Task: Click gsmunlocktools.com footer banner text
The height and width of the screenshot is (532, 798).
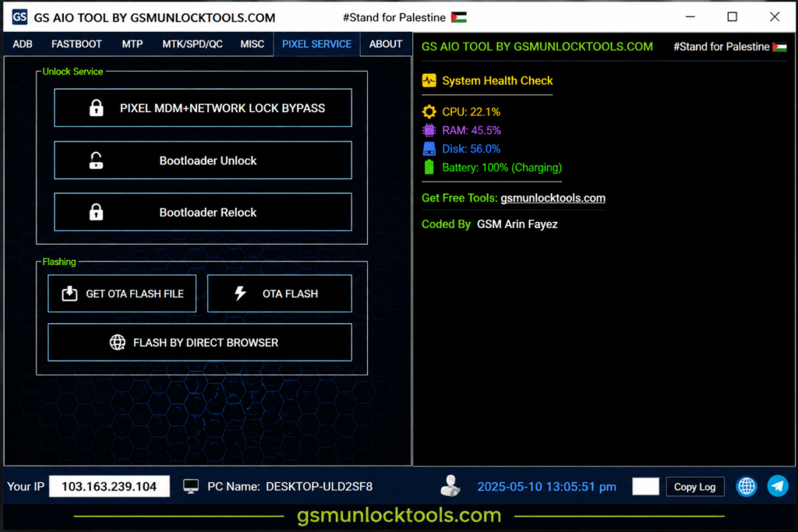Action: (x=399, y=515)
